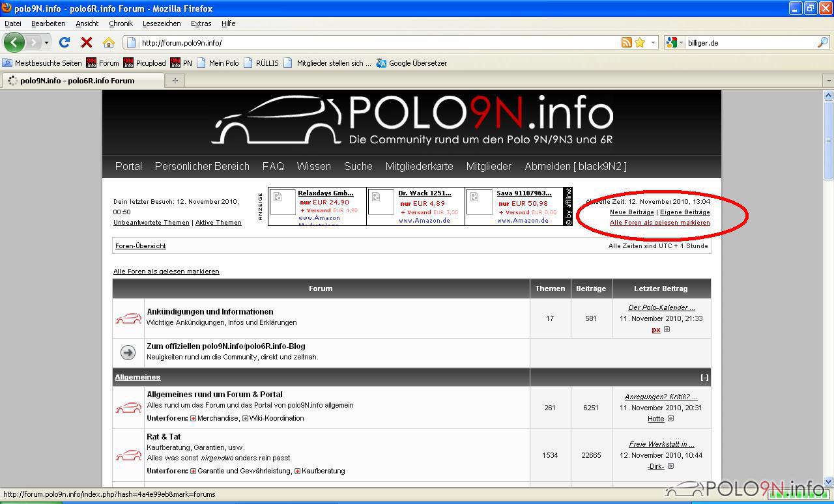The height and width of the screenshot is (504, 834).
Task: Open the Mein Polo bookmark
Action: (218, 63)
